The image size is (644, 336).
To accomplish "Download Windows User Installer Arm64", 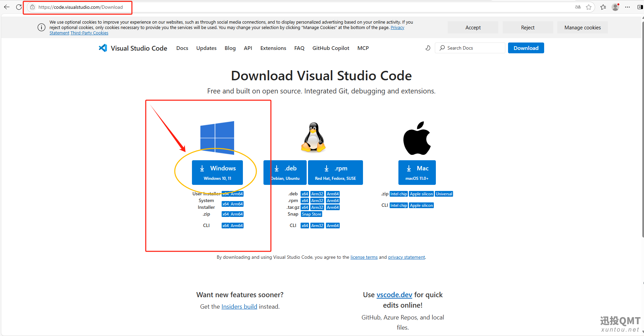I will (237, 194).
